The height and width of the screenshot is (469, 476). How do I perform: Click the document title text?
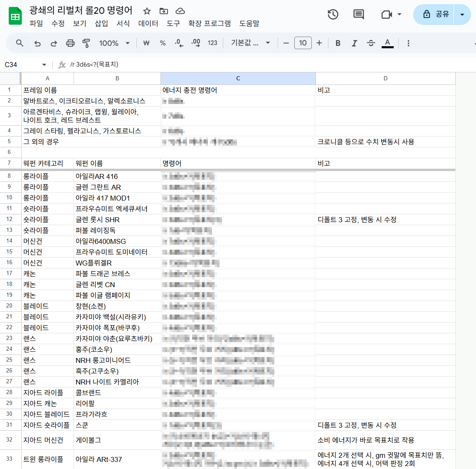click(x=81, y=10)
